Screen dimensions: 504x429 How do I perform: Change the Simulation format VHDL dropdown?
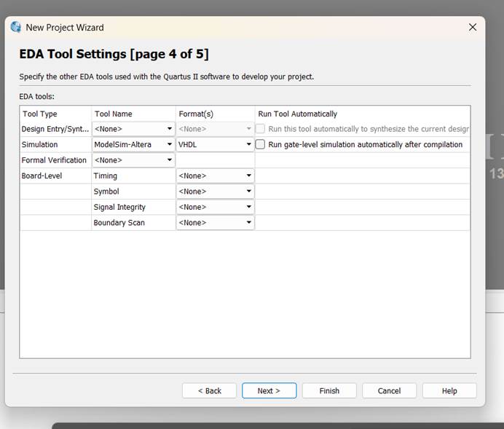click(215, 144)
